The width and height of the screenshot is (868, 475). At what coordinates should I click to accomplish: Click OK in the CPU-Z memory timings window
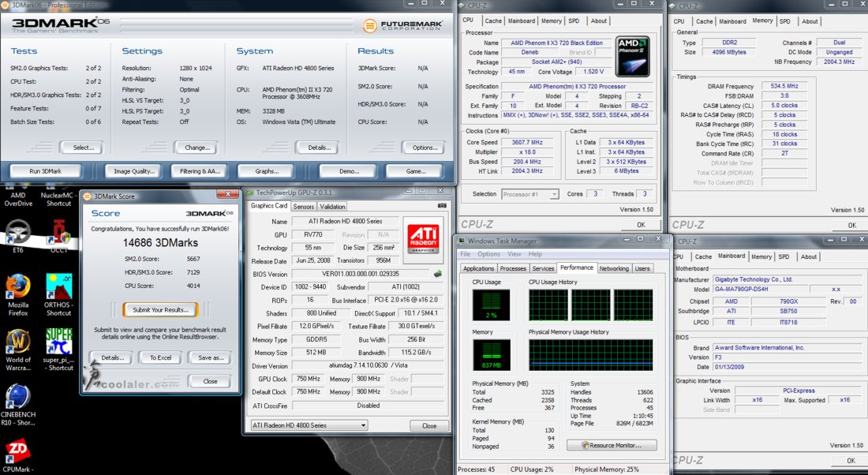pyautogui.click(x=852, y=226)
